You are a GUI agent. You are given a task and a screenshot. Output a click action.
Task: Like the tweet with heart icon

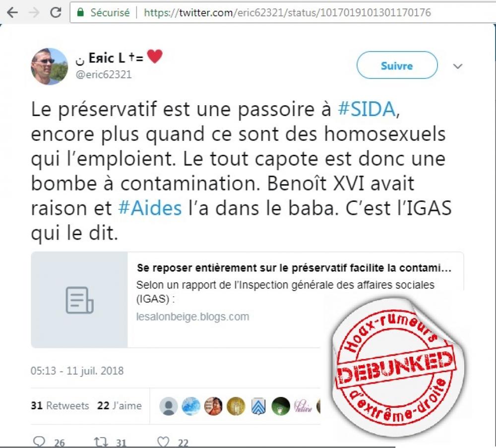163,442
